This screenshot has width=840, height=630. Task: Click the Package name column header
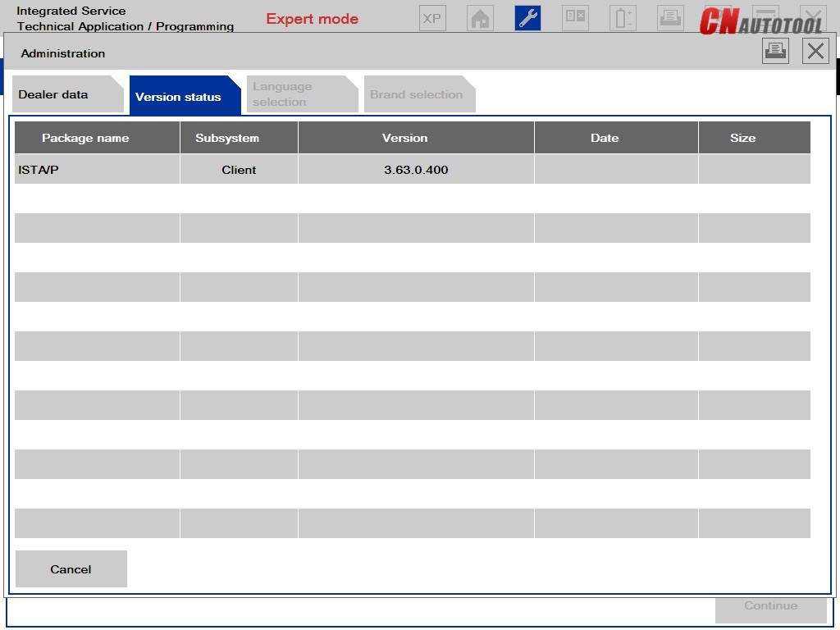(97, 138)
